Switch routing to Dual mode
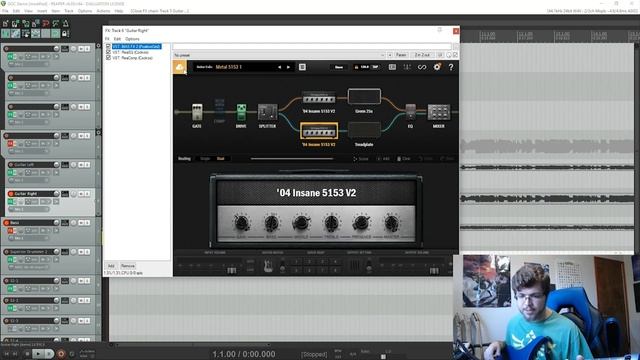Viewport: 640px width, 360px height. point(221,159)
